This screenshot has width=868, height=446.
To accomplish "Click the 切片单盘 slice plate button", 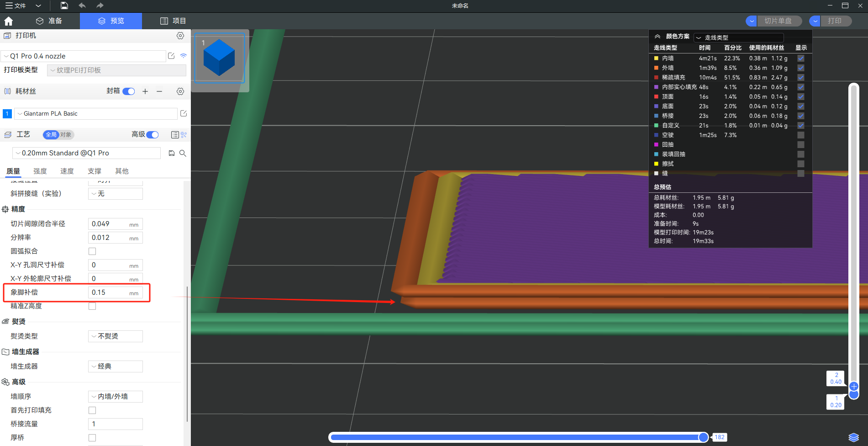I will (778, 21).
